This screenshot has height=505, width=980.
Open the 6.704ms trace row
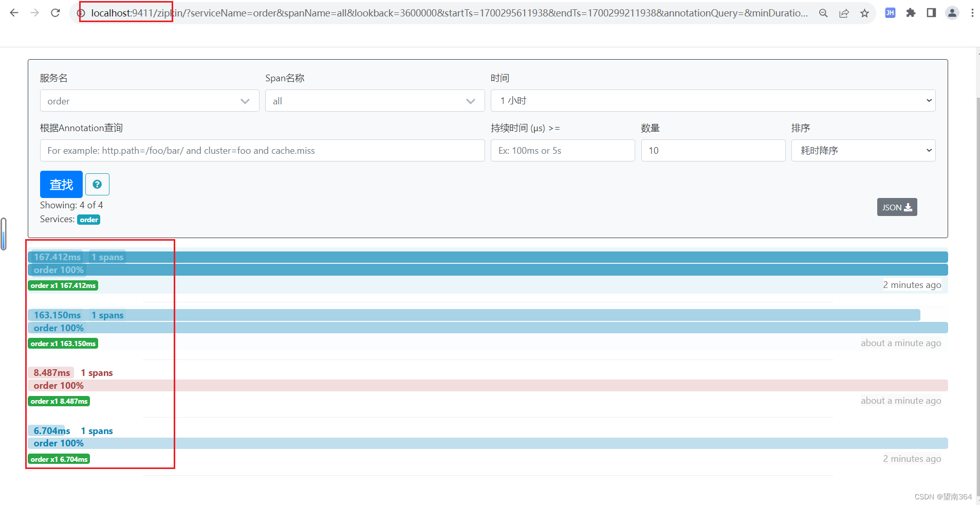[x=488, y=444]
